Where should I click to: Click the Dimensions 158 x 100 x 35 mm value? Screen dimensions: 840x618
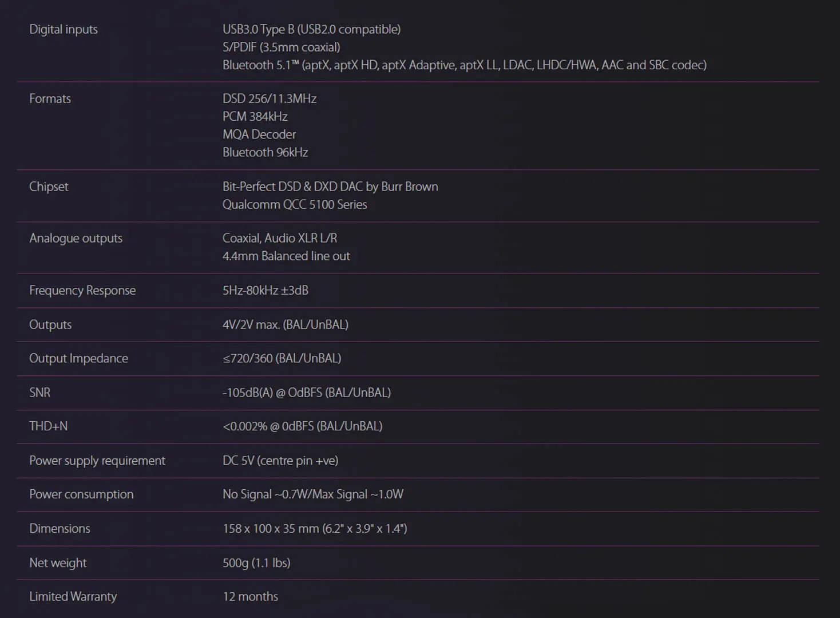coord(314,529)
